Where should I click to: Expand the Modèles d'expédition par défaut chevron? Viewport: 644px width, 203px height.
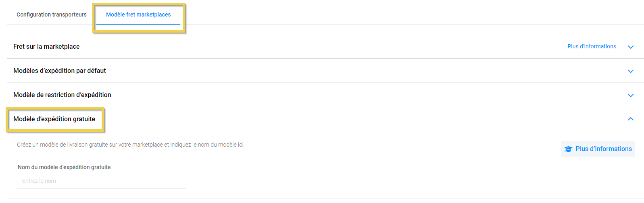point(631,71)
